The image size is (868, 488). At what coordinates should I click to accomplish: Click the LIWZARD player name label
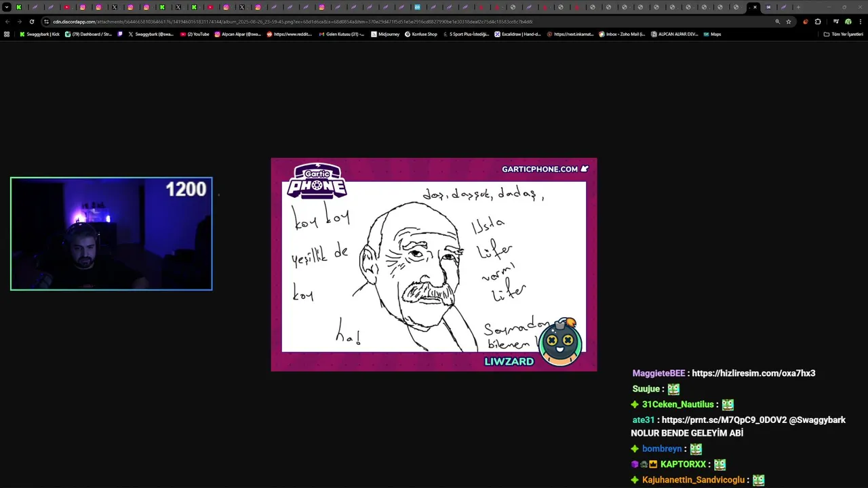(509, 361)
